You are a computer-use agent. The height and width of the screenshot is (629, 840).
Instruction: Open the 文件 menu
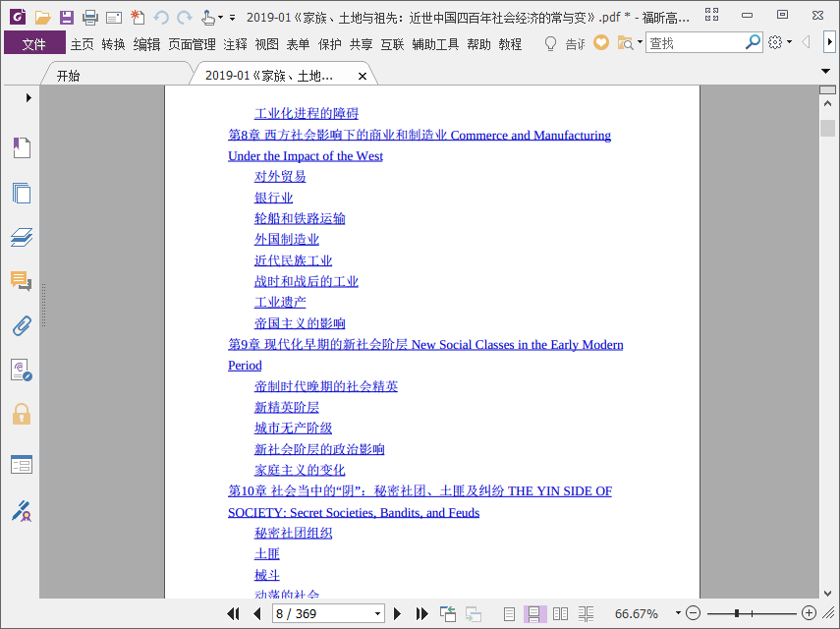pyautogui.click(x=34, y=44)
